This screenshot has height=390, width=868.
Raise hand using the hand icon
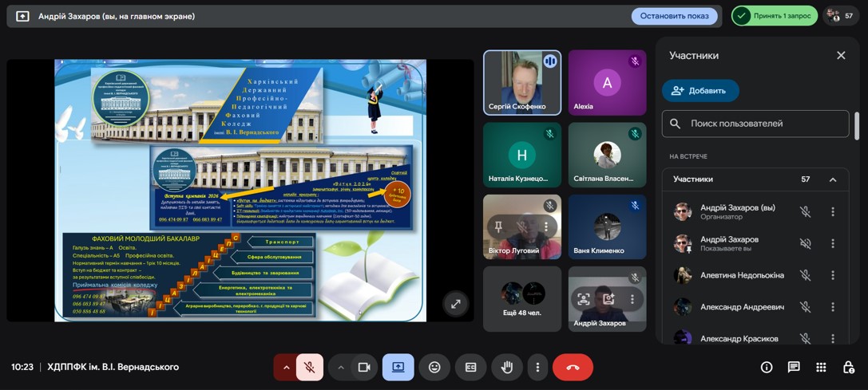click(x=506, y=367)
